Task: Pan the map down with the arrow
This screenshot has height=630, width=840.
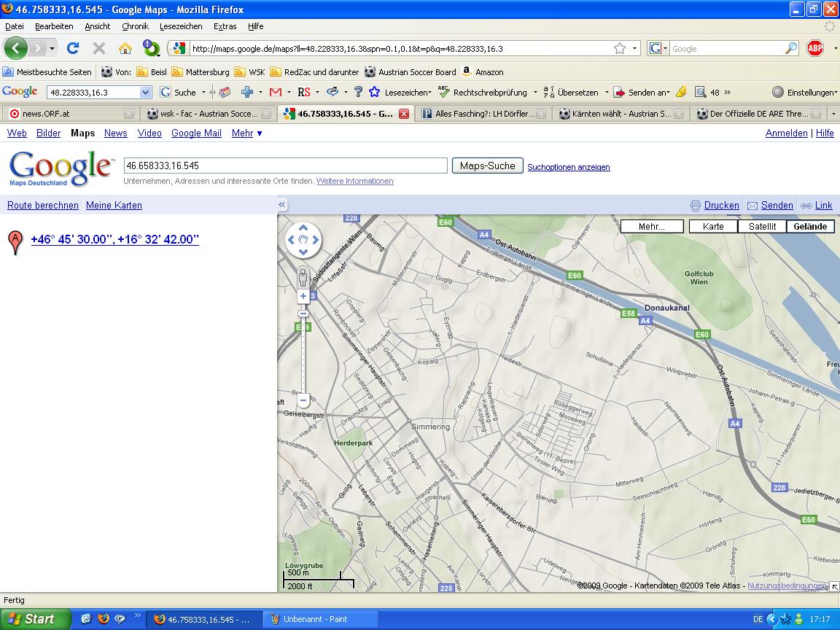Action: 303,252
